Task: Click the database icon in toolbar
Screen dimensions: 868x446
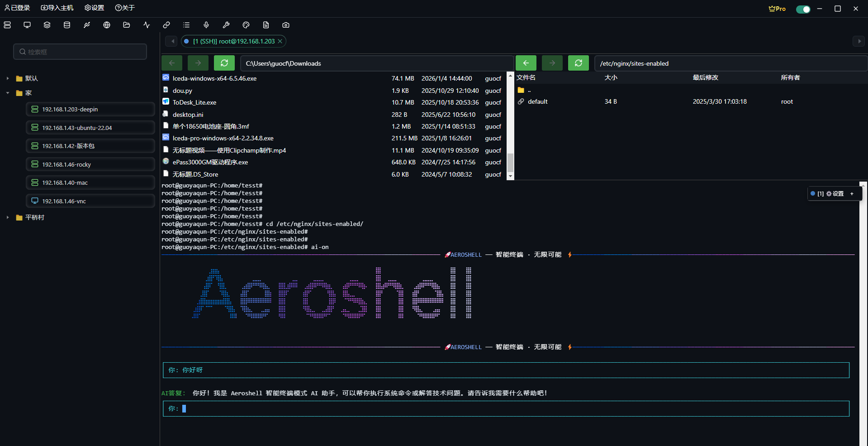Action: tap(67, 25)
